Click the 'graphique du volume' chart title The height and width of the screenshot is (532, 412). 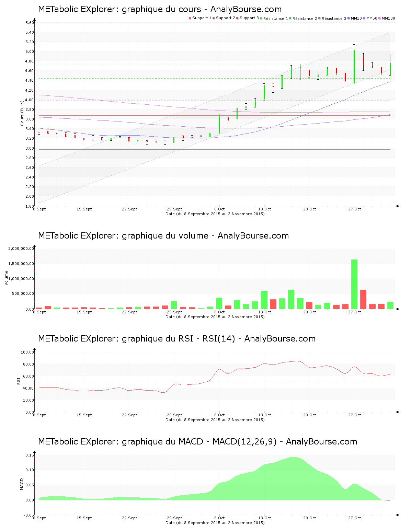(x=163, y=236)
